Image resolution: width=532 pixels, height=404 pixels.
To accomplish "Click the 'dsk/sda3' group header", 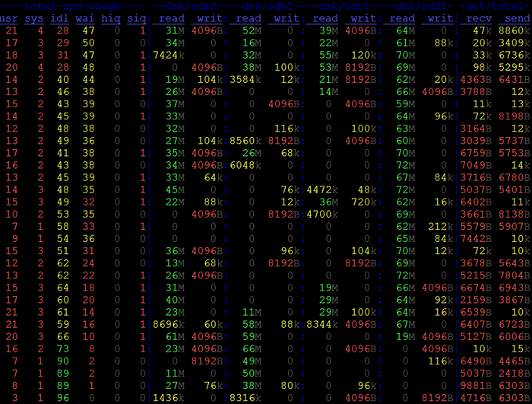I will coord(191,6).
